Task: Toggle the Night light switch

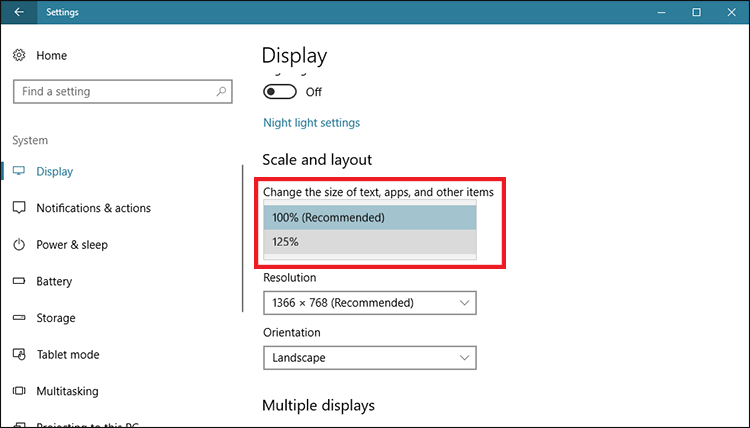Action: [280, 91]
